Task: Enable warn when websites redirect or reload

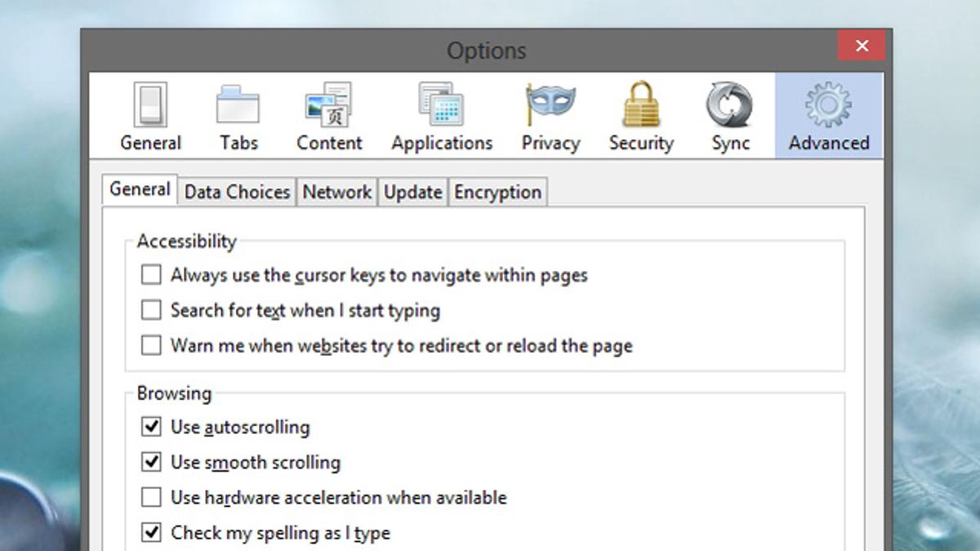Action: click(151, 345)
